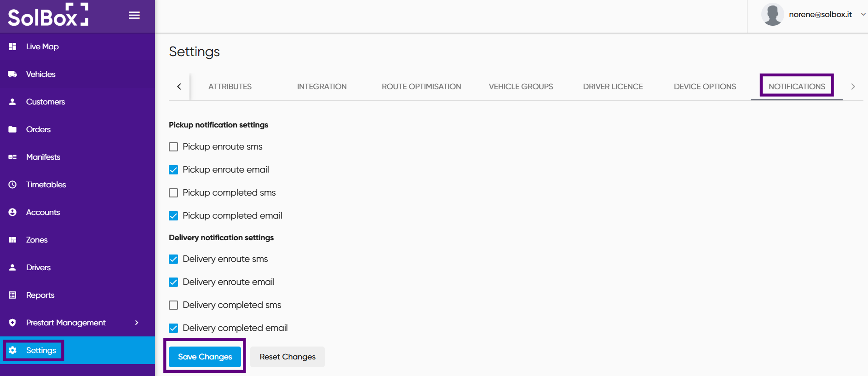Click the user profile avatar

(772, 15)
